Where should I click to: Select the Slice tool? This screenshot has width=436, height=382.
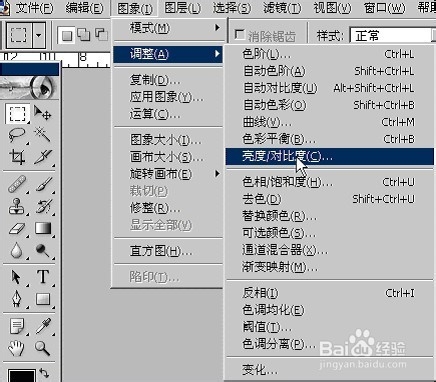pos(43,157)
